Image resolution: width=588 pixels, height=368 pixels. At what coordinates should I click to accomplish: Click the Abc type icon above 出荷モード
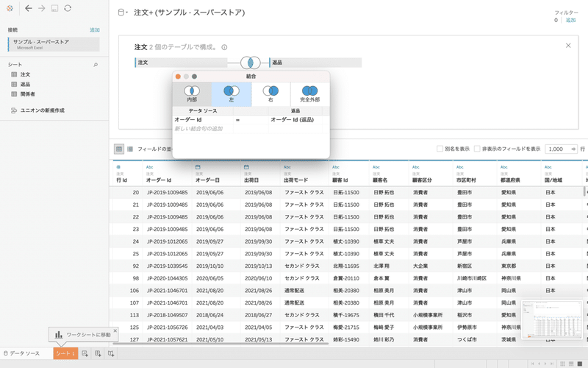tap(287, 167)
